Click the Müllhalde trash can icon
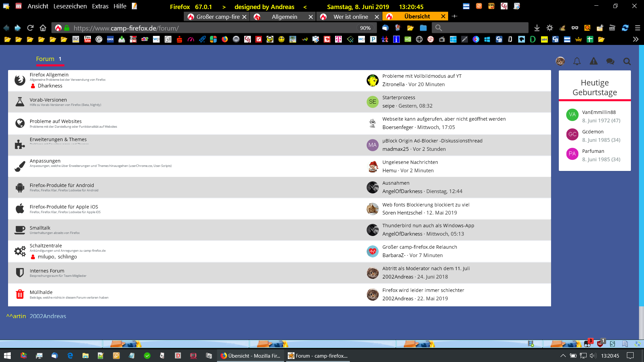This screenshot has width=644, height=362. [x=20, y=294]
